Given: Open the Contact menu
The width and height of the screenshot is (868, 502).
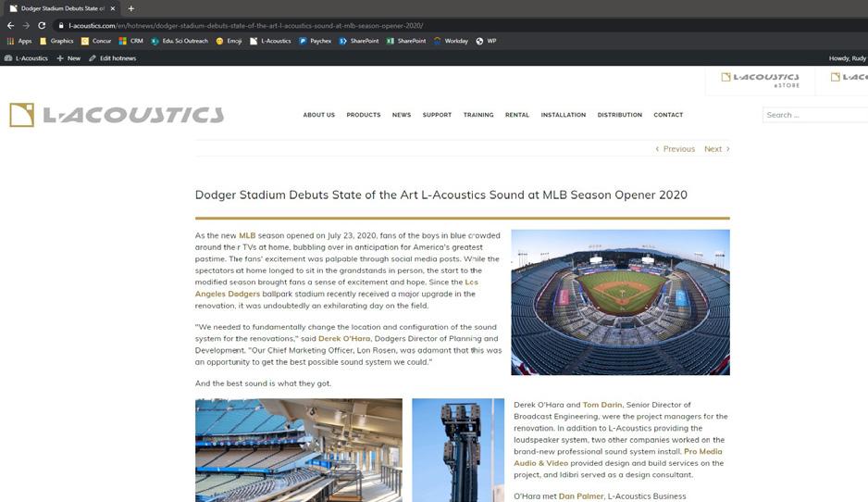Looking at the screenshot, I should (668, 115).
